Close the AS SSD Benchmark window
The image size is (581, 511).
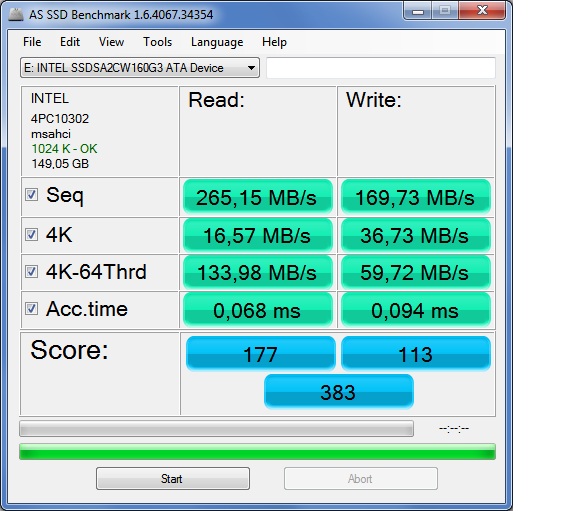482,10
